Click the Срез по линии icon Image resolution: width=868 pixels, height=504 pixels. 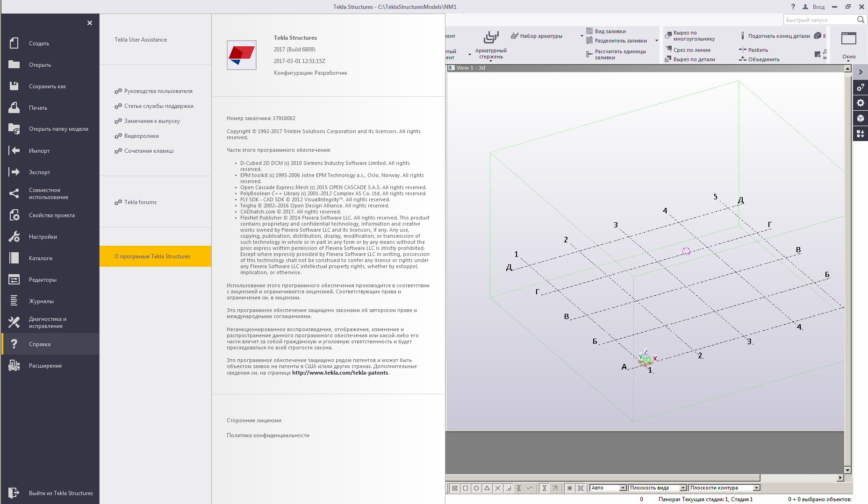[668, 49]
